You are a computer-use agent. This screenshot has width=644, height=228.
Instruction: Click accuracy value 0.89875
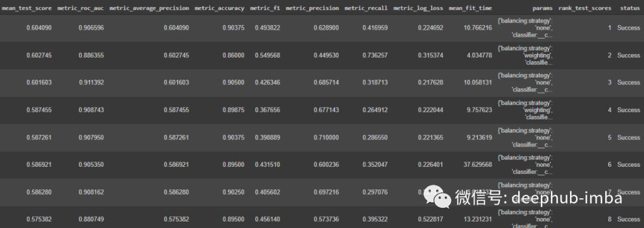coord(234,110)
